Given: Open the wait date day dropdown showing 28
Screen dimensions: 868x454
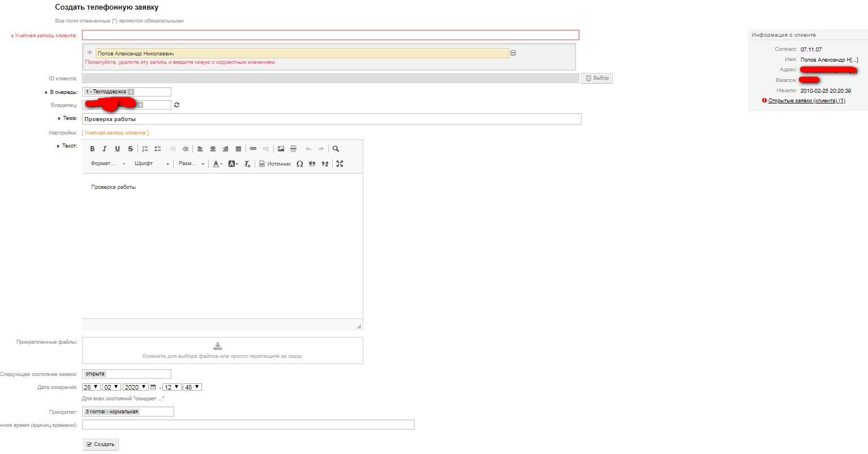Looking at the screenshot, I should pos(91,387).
